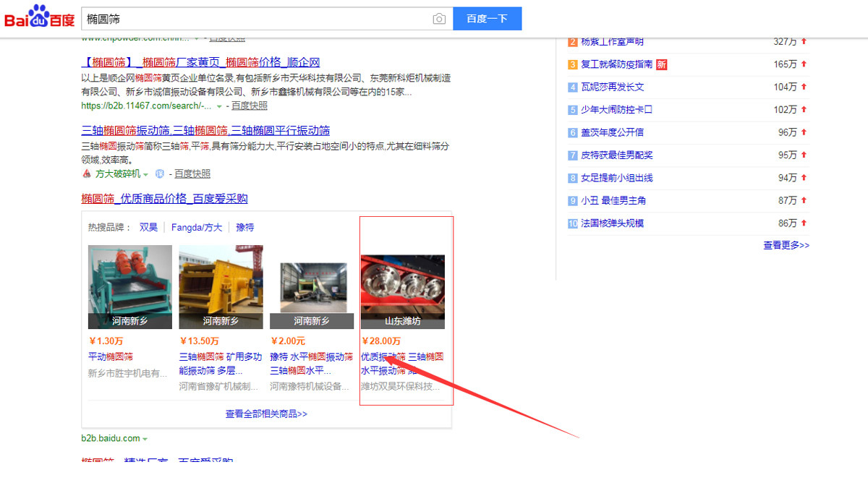Click the teal 平动椭圆筛 product thumbnail
Image resolution: width=868 pixels, height=488 pixels.
pyautogui.click(x=130, y=286)
